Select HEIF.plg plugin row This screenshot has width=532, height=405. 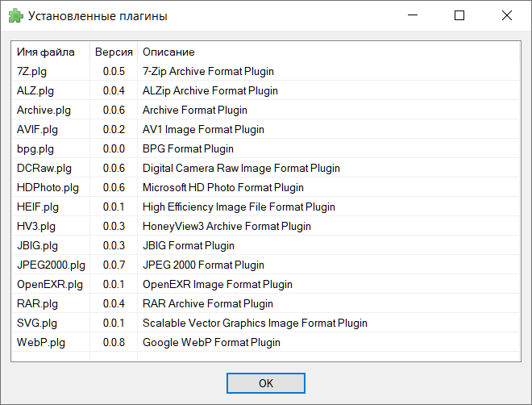pyautogui.click(x=266, y=207)
